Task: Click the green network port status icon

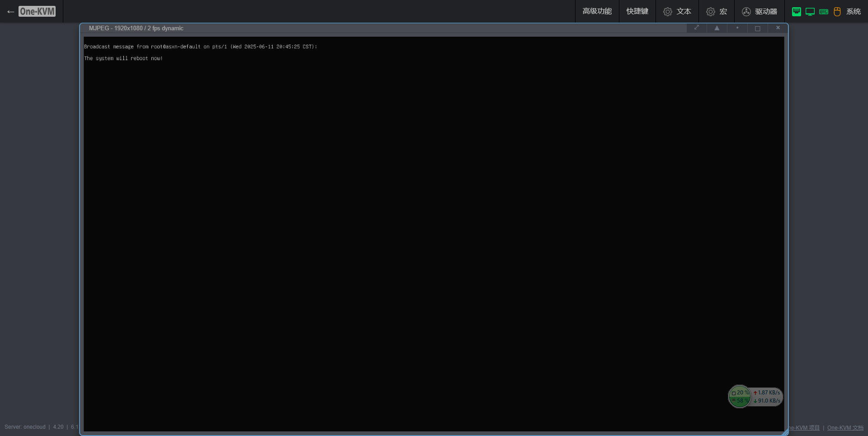Action: (x=797, y=12)
